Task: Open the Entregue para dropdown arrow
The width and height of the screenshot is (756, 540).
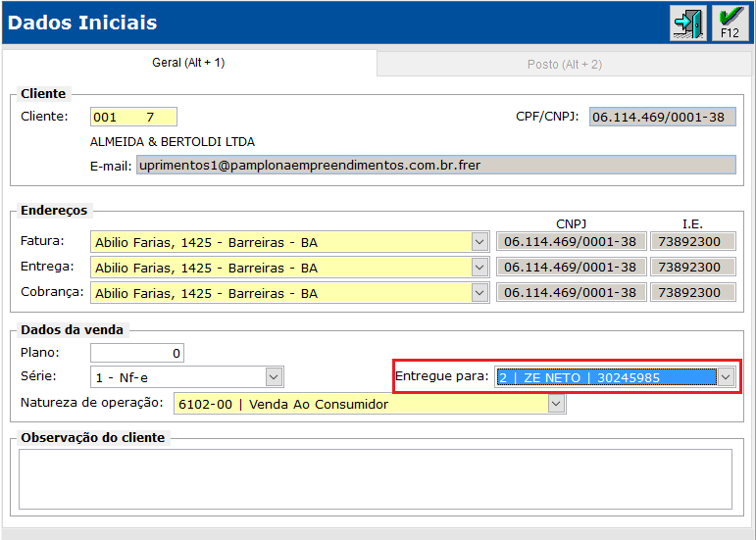Action: point(726,376)
